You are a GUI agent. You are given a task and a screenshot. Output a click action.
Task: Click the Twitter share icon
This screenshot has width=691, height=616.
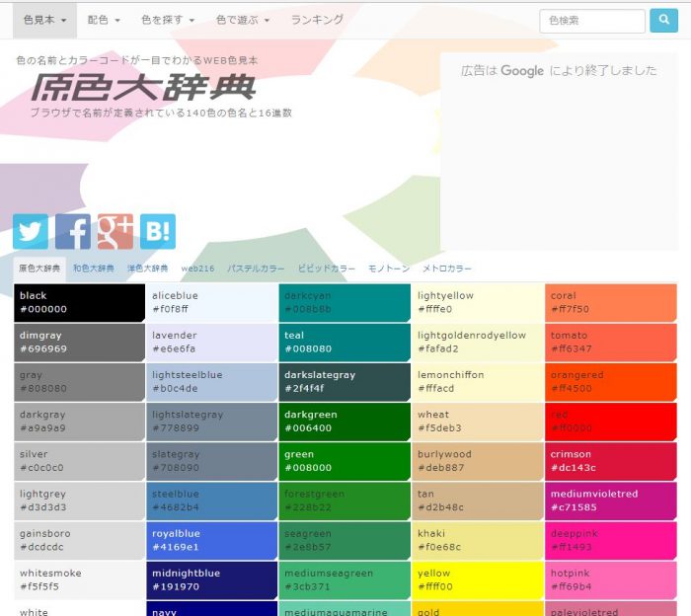pos(31,231)
